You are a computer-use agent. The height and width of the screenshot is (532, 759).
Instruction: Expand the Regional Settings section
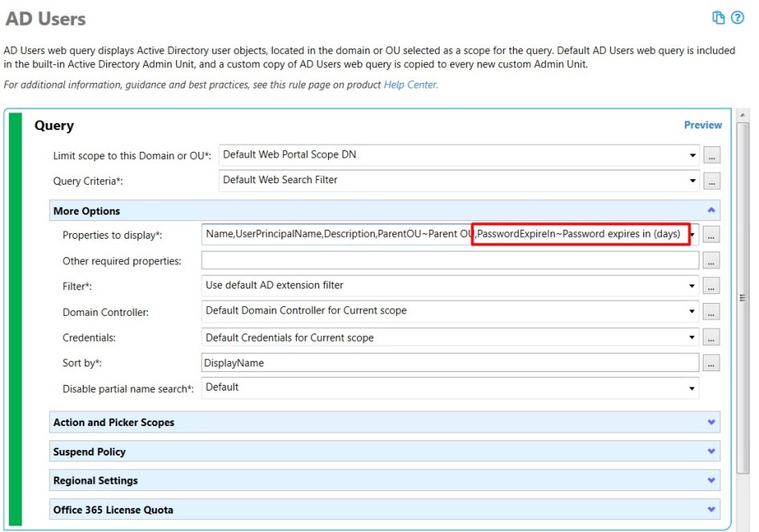(385, 481)
